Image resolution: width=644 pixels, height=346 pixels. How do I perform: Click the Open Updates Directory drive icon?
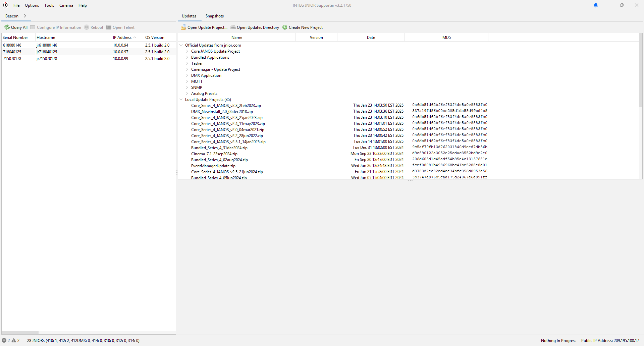tap(233, 27)
